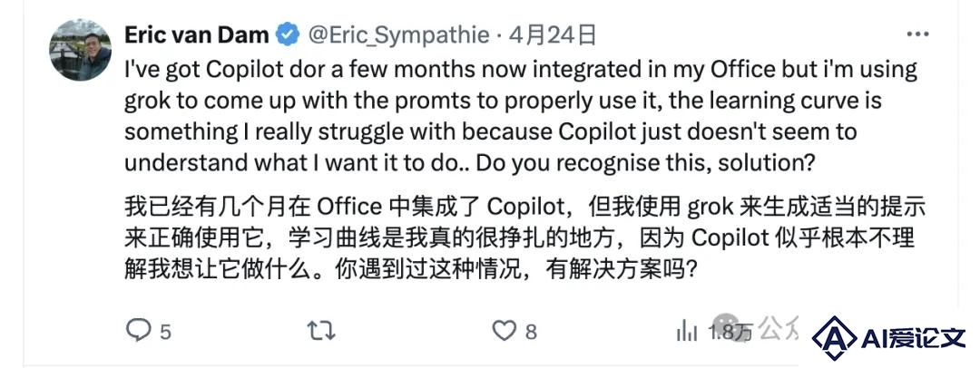Repost the tweet using the retweet icon

pyautogui.click(x=320, y=330)
